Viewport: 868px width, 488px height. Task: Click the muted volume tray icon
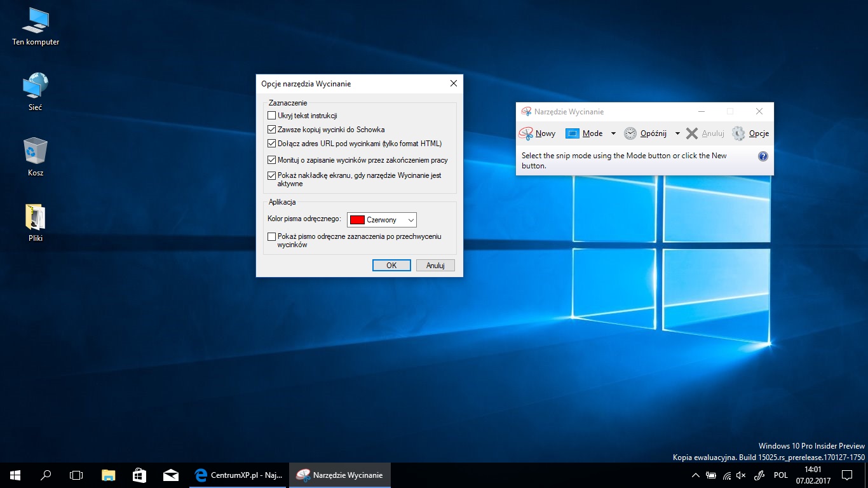(741, 475)
